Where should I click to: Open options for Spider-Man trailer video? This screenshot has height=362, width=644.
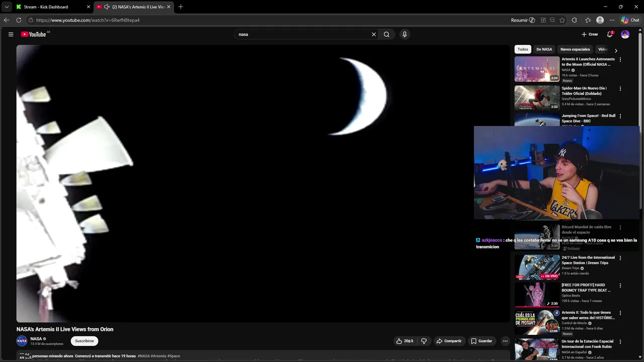pyautogui.click(x=620, y=88)
